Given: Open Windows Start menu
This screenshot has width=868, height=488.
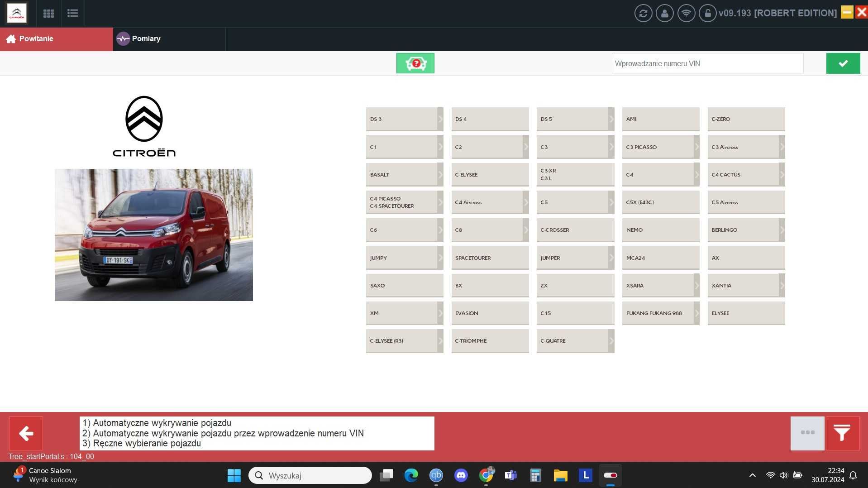Looking at the screenshot, I should [234, 475].
